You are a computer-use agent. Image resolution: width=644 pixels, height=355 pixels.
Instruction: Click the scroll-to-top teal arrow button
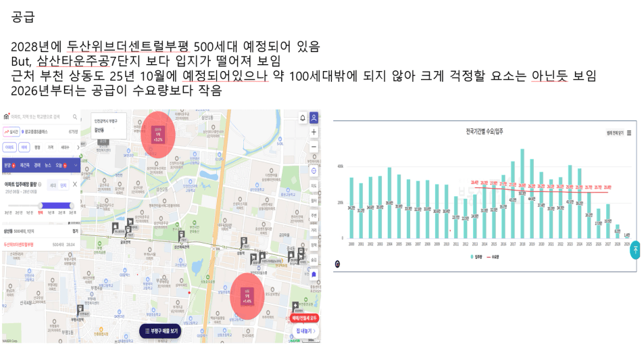point(635,250)
